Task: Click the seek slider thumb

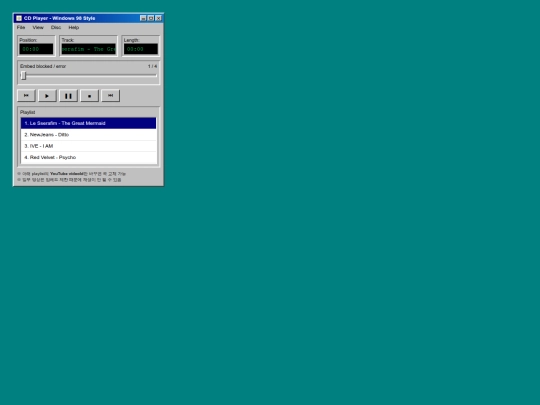Action: 23,75
